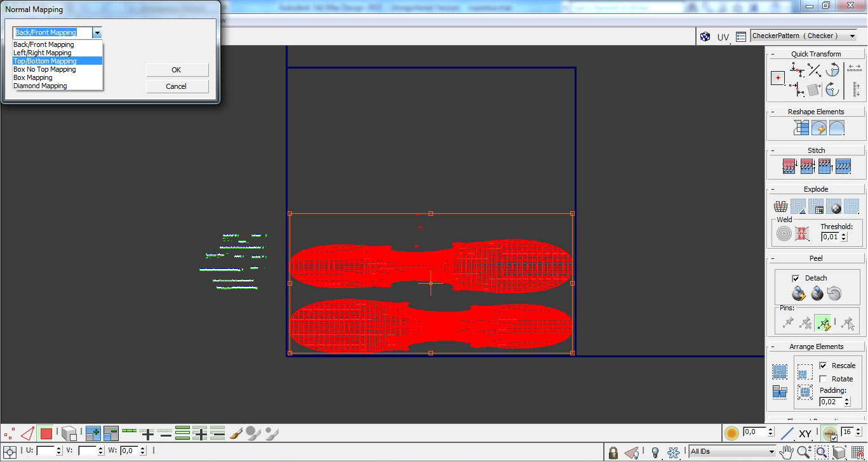
Task: Activate Edge sub-object mode icon
Action: [27, 434]
